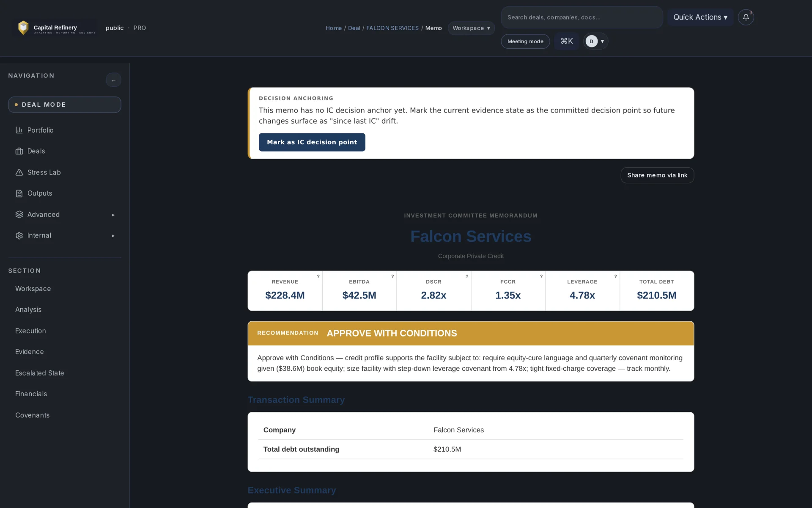
Task: Select Workspace in the Section list
Action: pyautogui.click(x=33, y=289)
